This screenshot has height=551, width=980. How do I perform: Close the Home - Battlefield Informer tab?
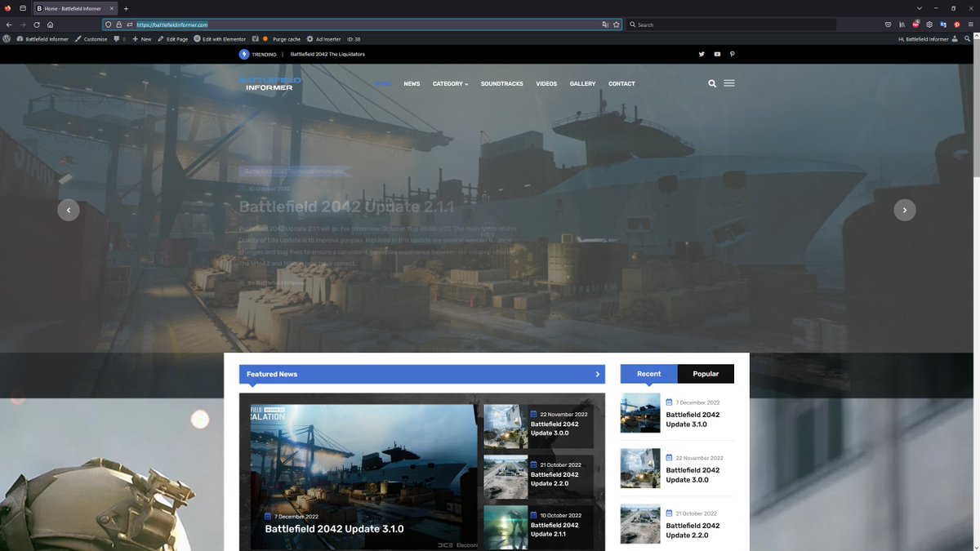click(x=112, y=8)
